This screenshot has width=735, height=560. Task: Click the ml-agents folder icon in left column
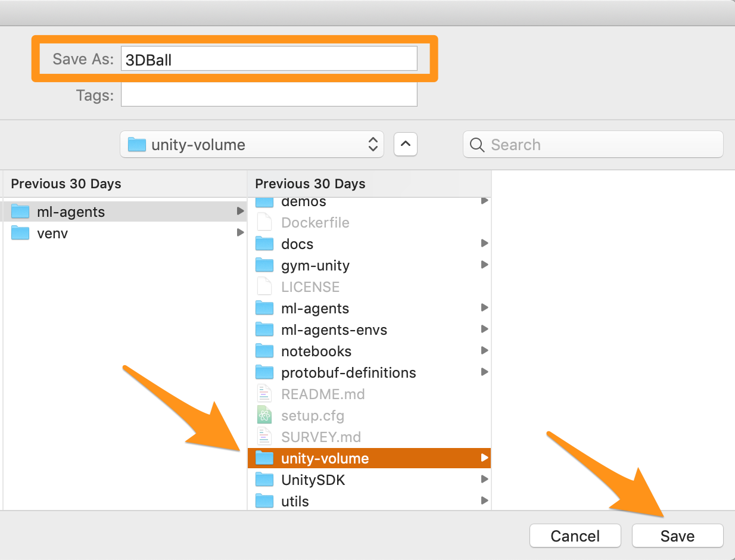pyautogui.click(x=20, y=211)
